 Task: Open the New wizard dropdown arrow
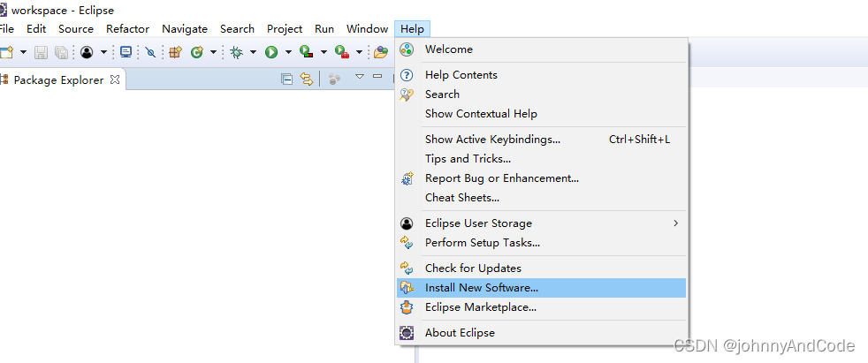click(x=23, y=52)
